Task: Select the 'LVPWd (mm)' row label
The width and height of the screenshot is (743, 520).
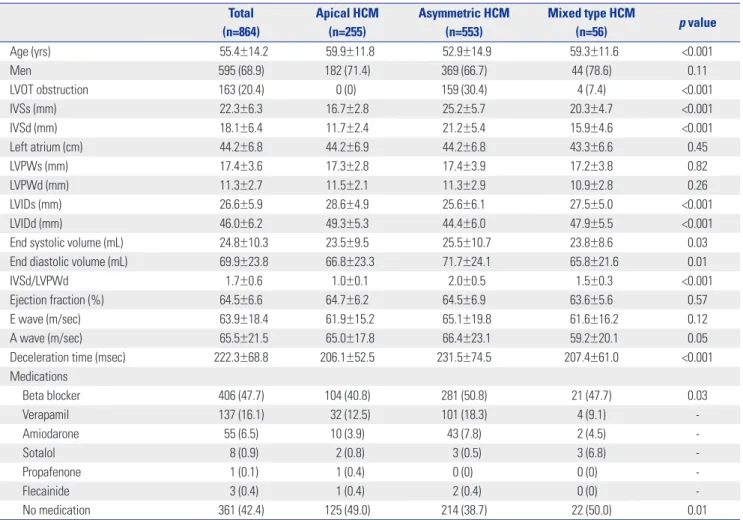Action: click(x=39, y=185)
